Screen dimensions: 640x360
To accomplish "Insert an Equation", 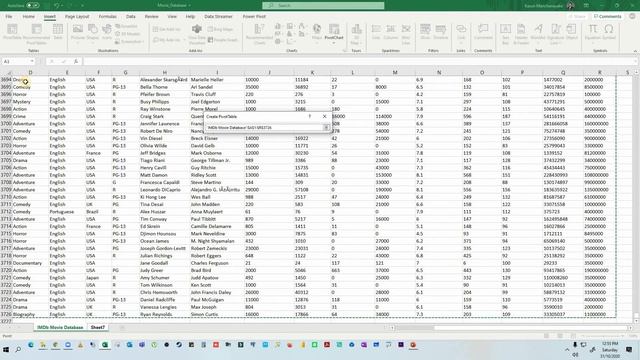I will pos(593,33).
